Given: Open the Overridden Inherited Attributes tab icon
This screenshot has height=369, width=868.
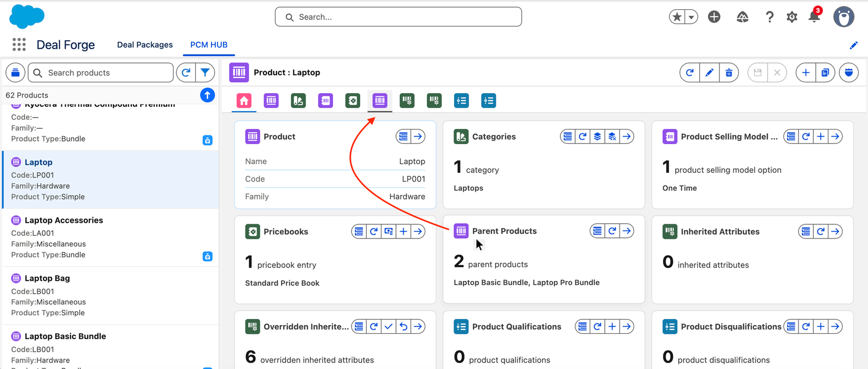Looking at the screenshot, I should tap(434, 100).
